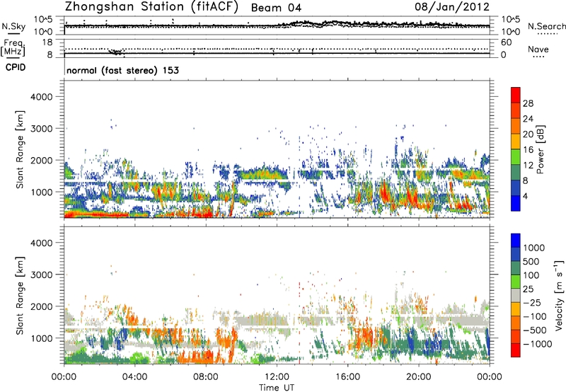This screenshot has height=392, width=566.
Task: Click the "Nave" legend label
Action: [x=538, y=49]
